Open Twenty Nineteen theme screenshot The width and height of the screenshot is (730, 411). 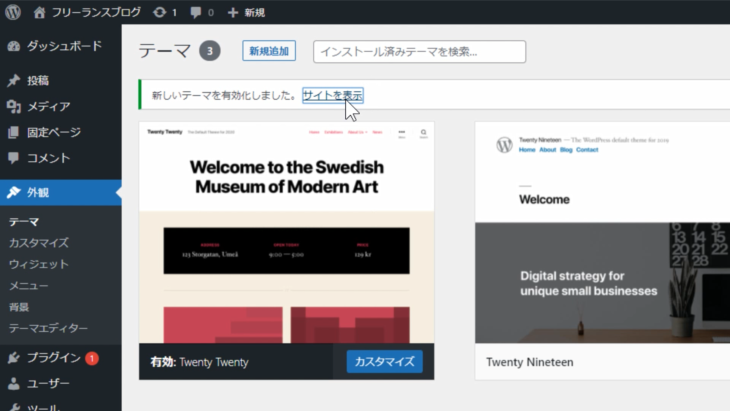[x=602, y=233]
